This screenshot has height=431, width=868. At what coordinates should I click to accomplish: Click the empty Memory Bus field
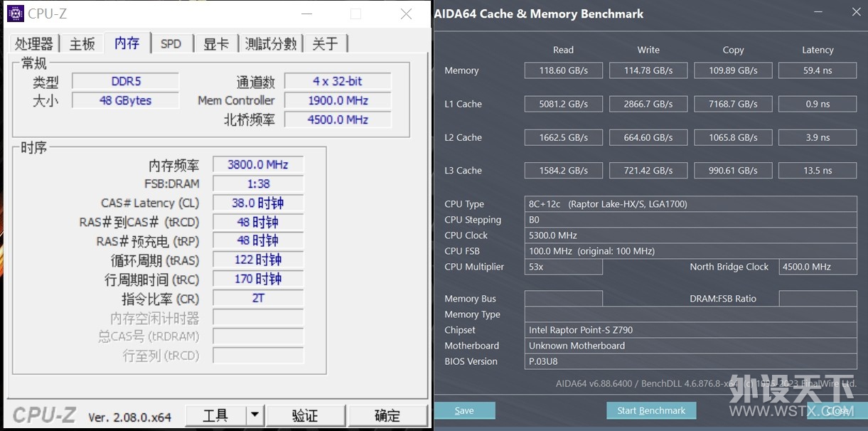point(564,299)
